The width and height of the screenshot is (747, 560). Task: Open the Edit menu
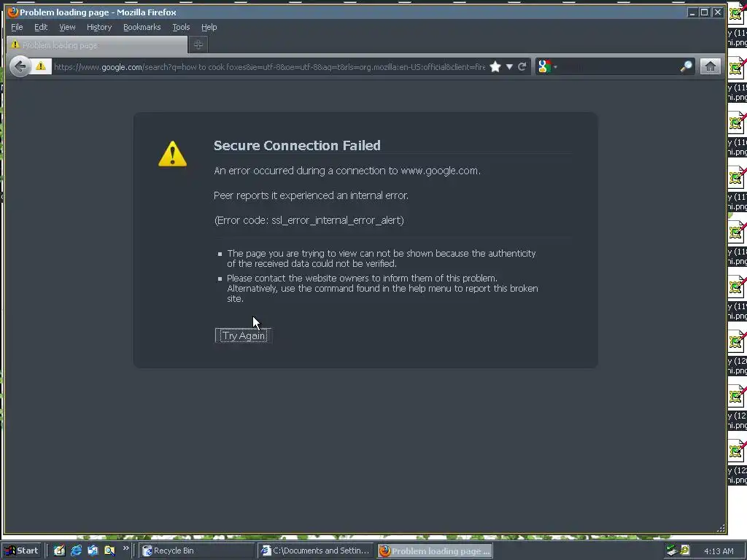[41, 27]
